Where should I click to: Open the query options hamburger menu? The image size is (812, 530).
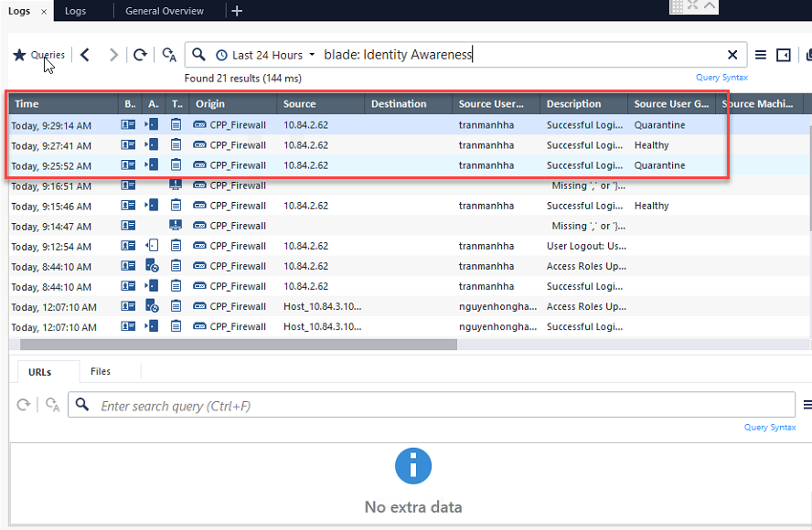point(761,55)
